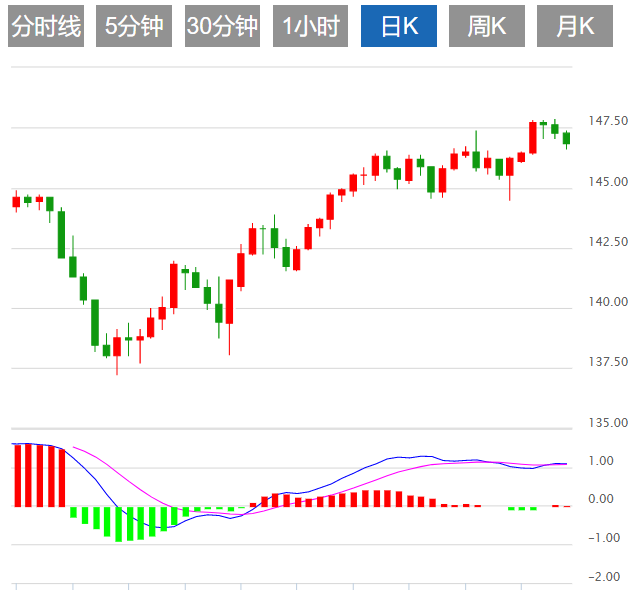The width and height of the screenshot is (638, 590).
Task: Click the 140.00 price axis label
Action: click(608, 302)
